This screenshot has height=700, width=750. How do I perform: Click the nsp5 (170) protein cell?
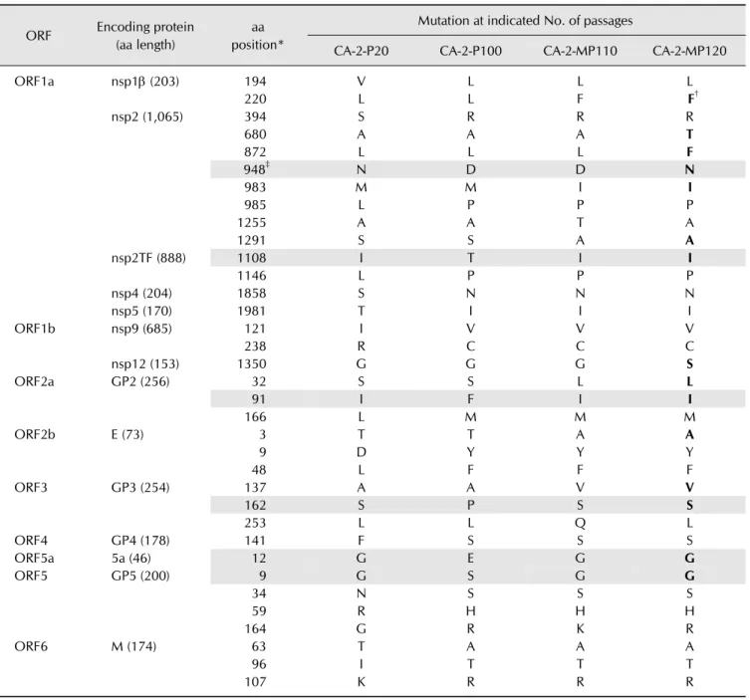click(141, 311)
